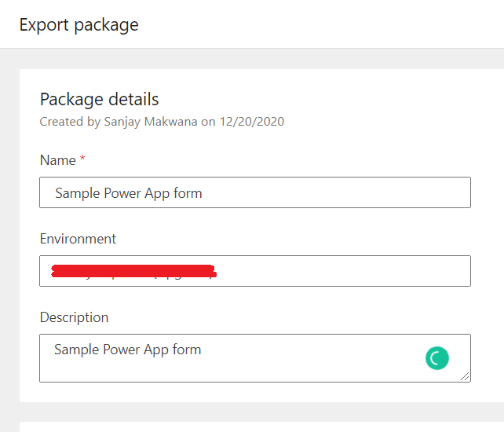This screenshot has width=504, height=432.
Task: Click the Description field label
Action: [74, 317]
